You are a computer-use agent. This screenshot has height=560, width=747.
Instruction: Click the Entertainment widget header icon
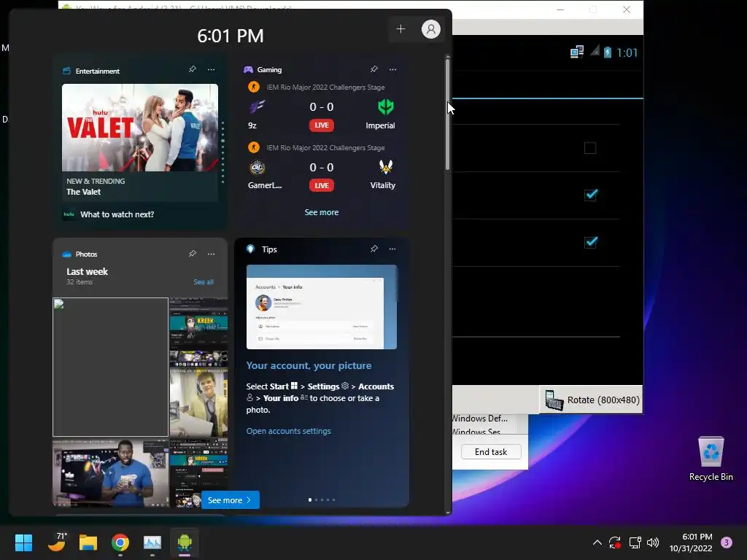click(x=66, y=71)
